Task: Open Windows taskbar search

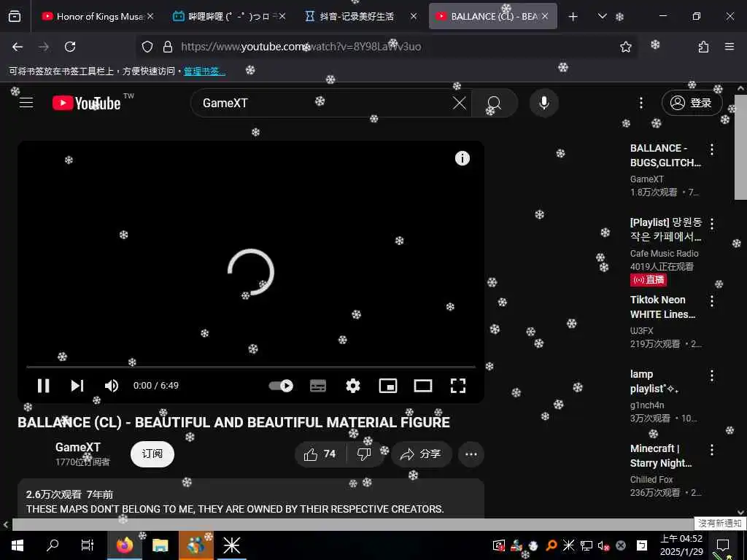Action: point(53,545)
